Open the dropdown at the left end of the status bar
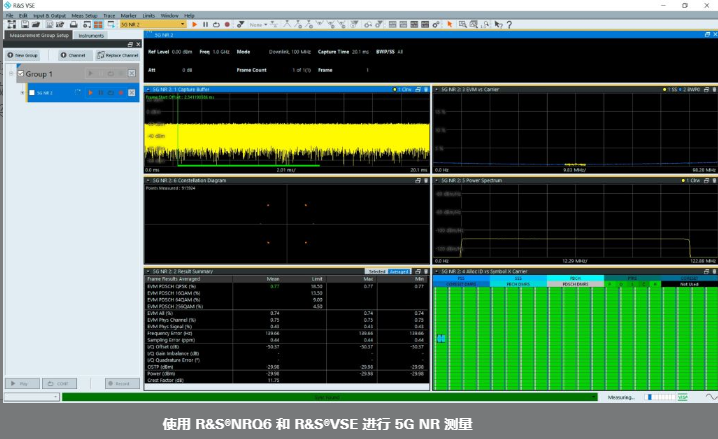The image size is (718, 439). (x=32, y=397)
